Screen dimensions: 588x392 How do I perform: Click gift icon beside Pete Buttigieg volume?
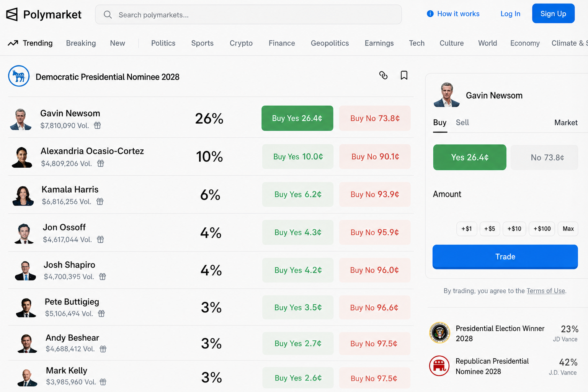click(x=101, y=314)
